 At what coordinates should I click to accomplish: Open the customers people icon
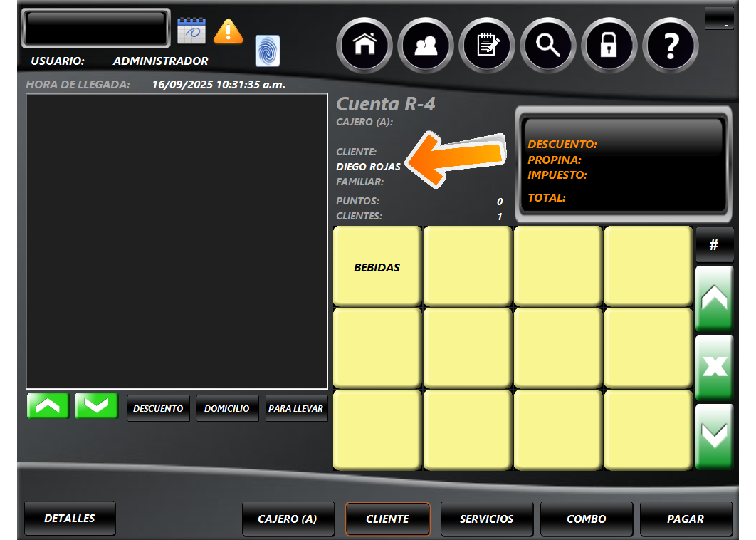(x=426, y=46)
